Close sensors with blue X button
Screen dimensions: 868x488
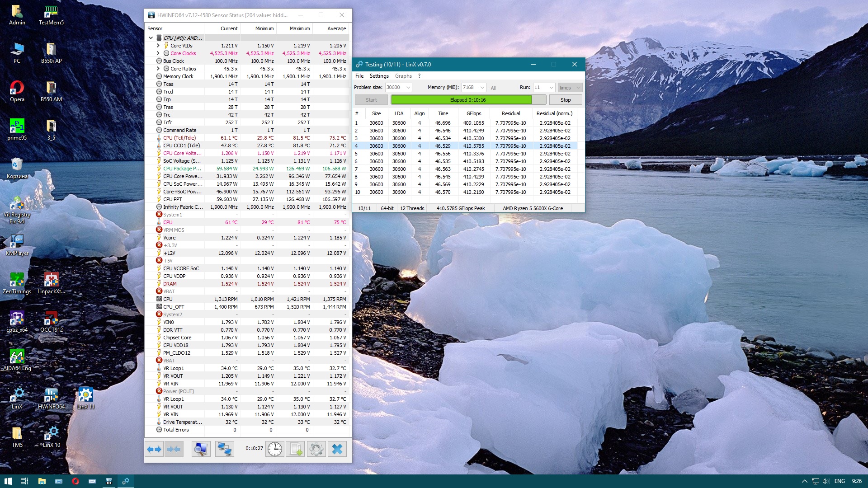point(337,449)
